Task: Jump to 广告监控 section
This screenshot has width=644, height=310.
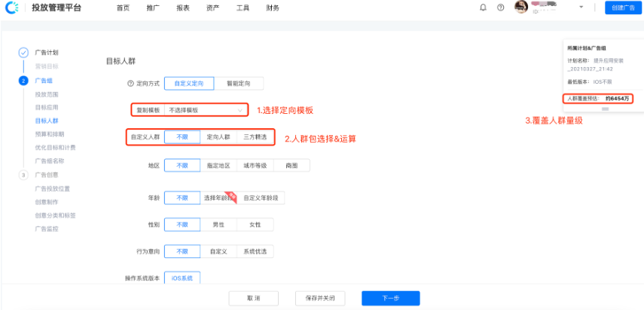Action: pyautogui.click(x=47, y=229)
